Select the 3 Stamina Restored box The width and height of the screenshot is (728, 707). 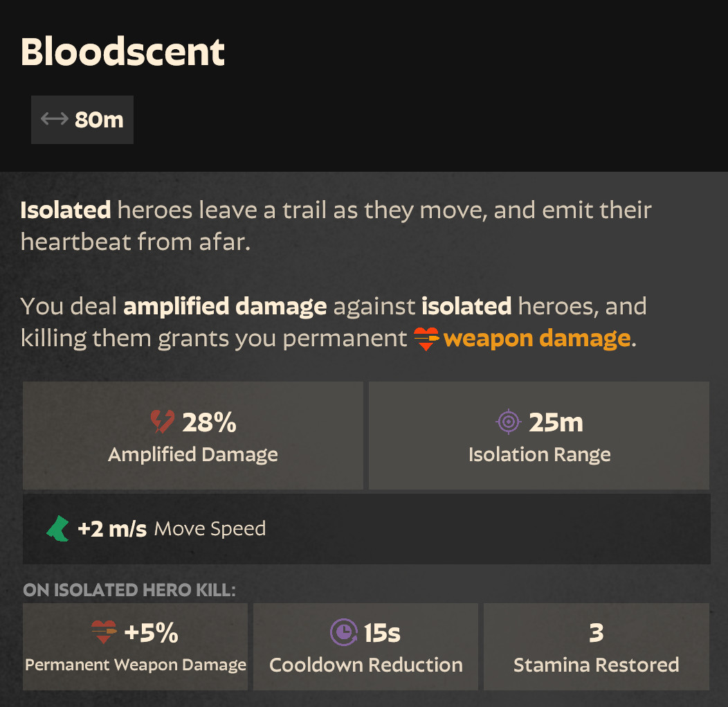(x=597, y=647)
